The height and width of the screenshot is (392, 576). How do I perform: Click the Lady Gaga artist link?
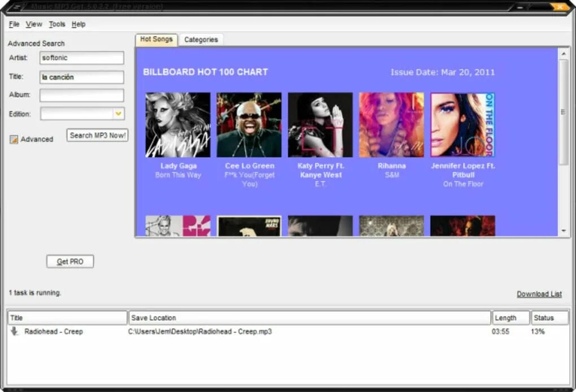coord(178,165)
